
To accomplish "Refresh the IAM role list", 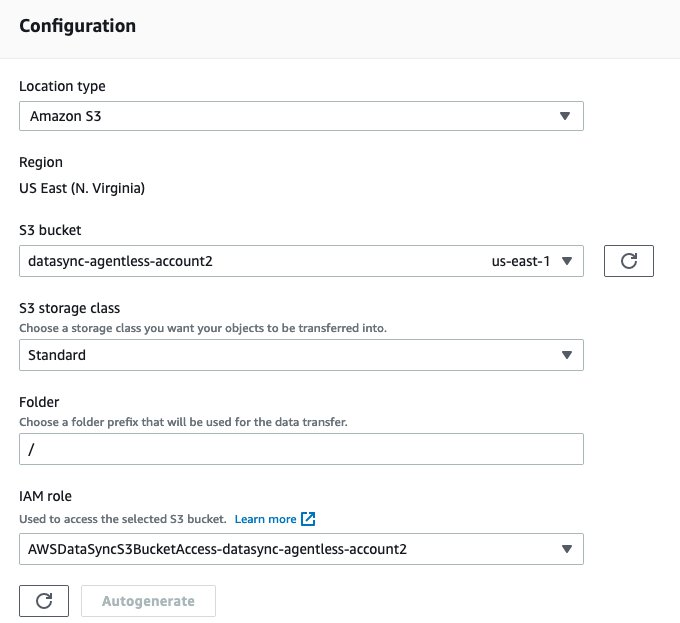I will point(44,601).
